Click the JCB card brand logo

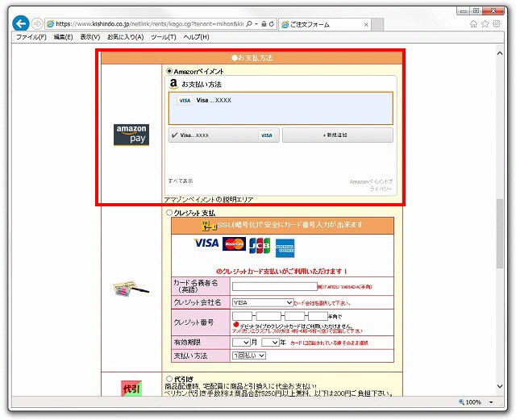pos(260,246)
